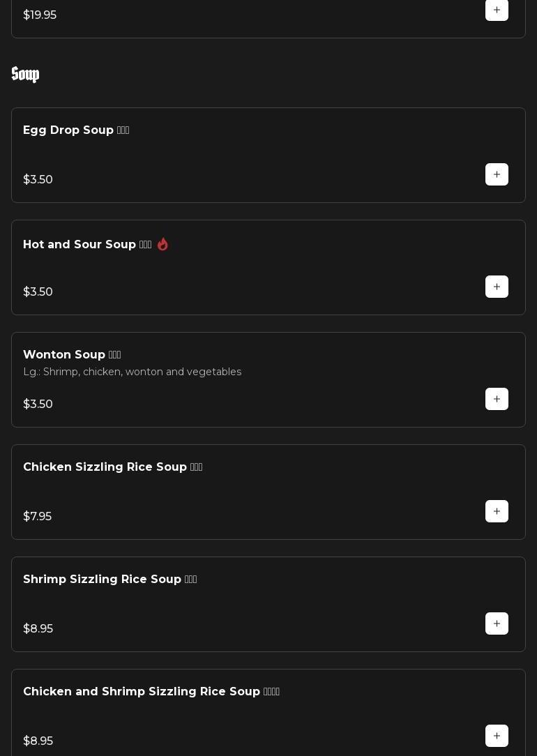Click the Egg Drop Soup $3.50 price
This screenshot has height=756, width=537.
coord(38,180)
